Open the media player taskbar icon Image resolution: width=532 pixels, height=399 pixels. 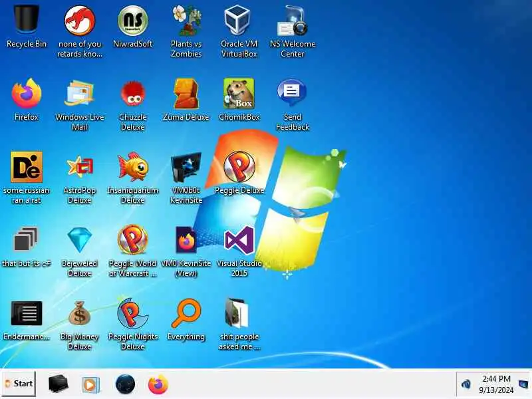[90, 385]
